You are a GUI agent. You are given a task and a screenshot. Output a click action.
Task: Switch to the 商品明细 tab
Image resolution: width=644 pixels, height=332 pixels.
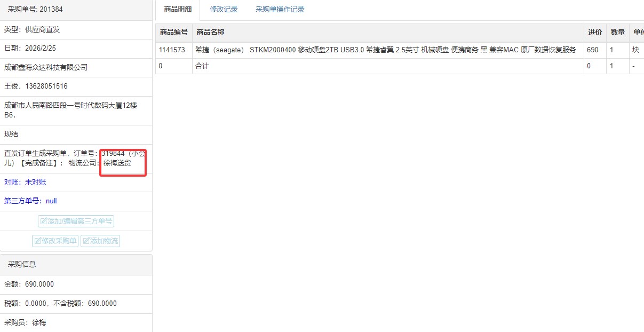[x=178, y=10]
